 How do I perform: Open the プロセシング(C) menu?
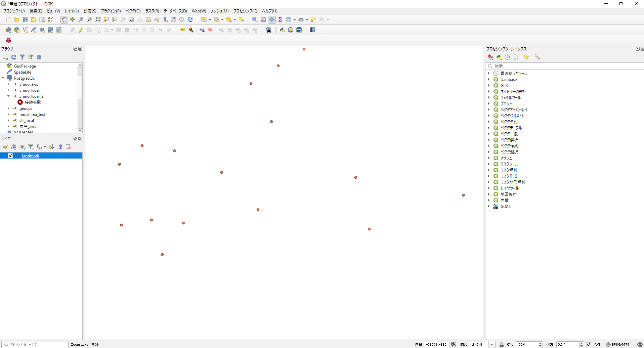(245, 11)
